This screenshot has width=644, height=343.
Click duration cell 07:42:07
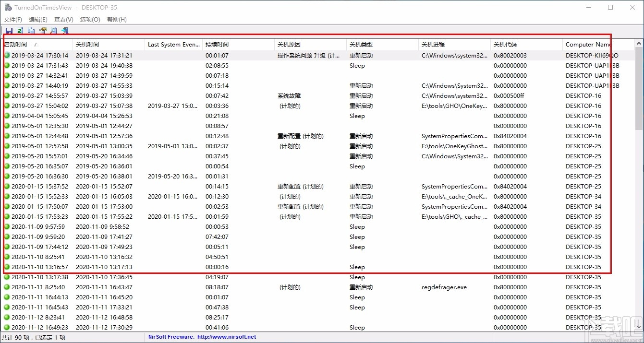[x=217, y=237]
